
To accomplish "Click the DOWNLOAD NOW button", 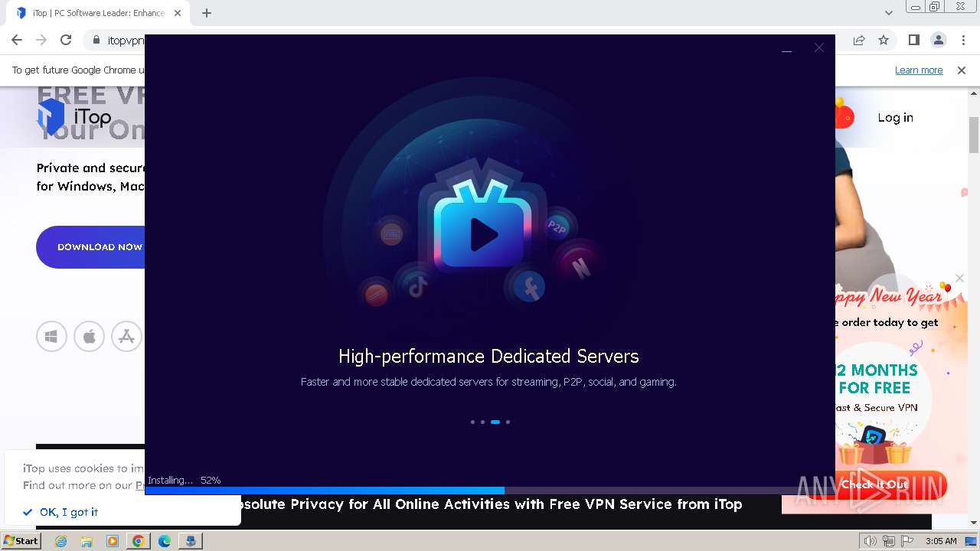I will pyautogui.click(x=90, y=247).
